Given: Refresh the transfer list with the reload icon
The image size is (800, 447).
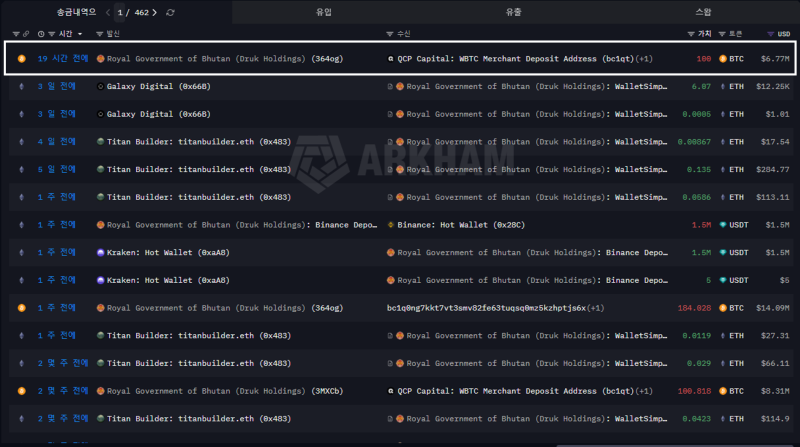Looking at the screenshot, I should pos(170,12).
